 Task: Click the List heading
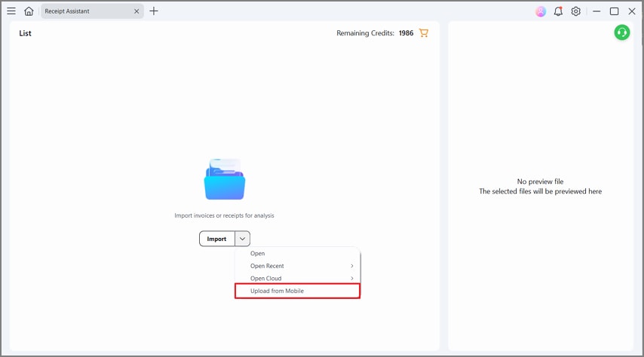click(x=25, y=33)
